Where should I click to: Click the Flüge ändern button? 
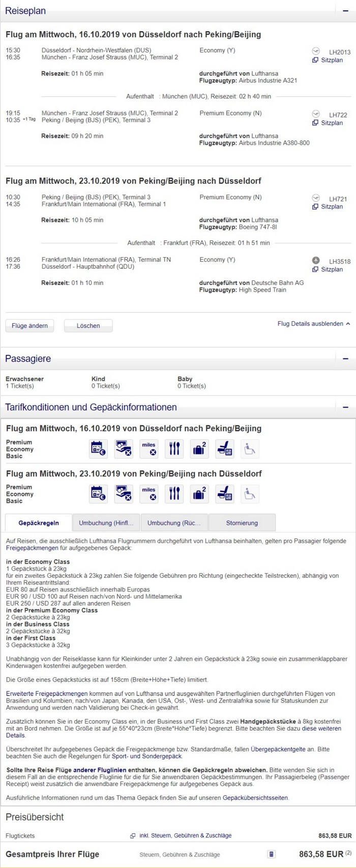pos(30,326)
